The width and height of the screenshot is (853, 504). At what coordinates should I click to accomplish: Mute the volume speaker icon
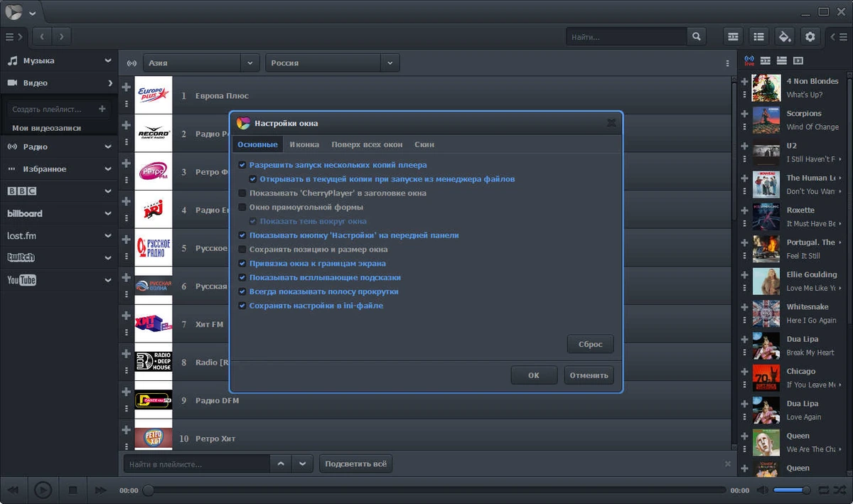pos(762,490)
